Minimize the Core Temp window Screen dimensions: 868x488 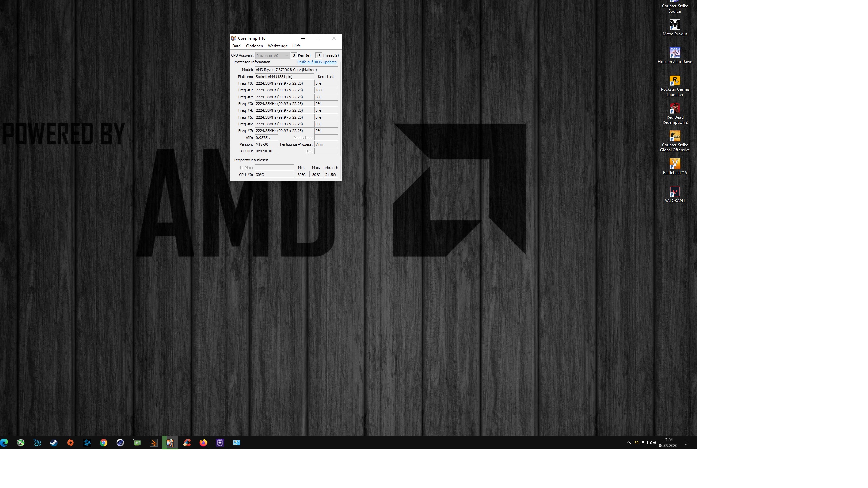[x=303, y=38]
